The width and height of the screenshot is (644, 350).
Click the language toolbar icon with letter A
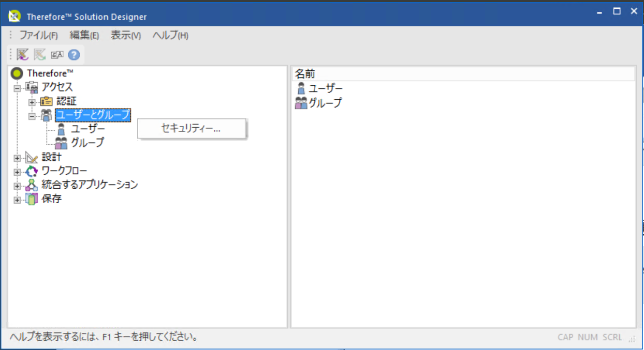57,55
